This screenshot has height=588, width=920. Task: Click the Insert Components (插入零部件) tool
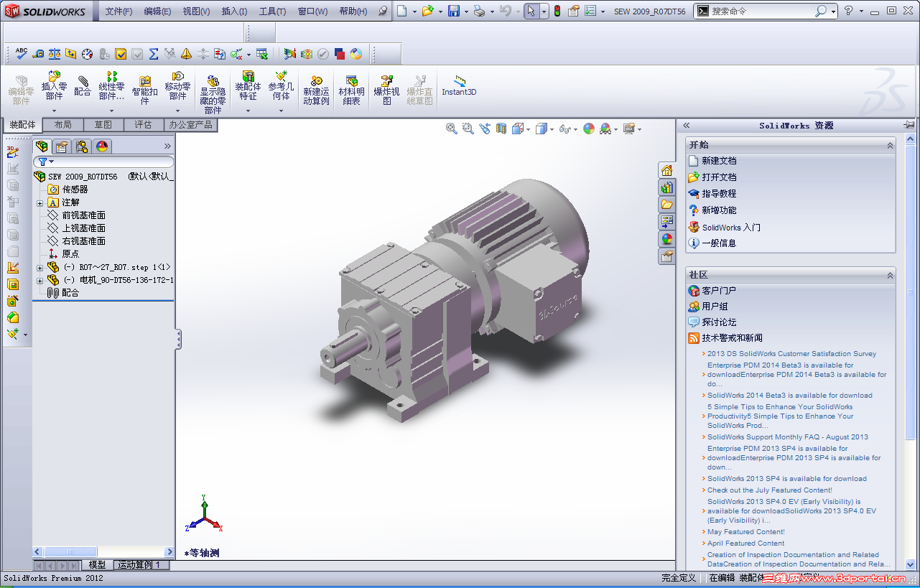point(54,86)
